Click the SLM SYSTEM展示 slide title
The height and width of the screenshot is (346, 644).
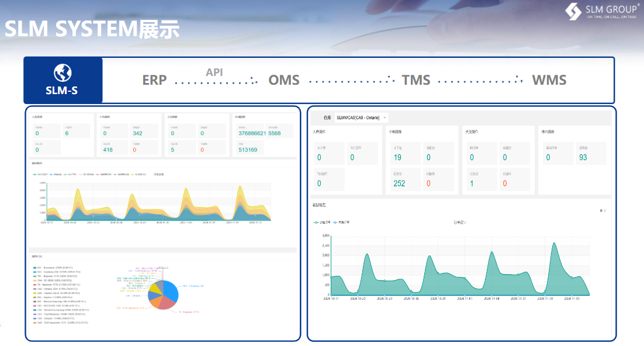tap(92, 29)
